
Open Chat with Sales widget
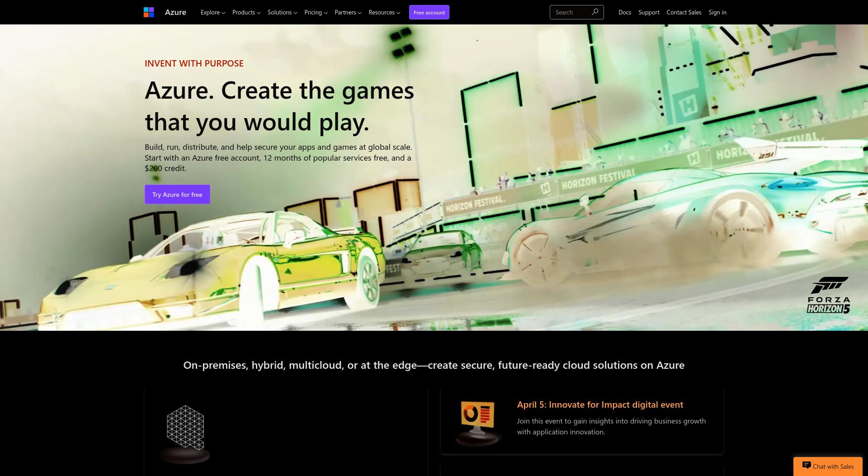[x=828, y=466]
